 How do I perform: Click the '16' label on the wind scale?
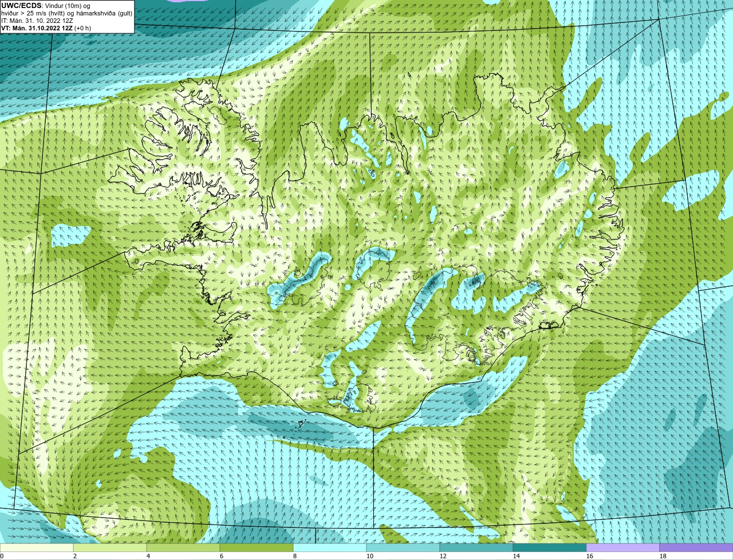tap(590, 556)
